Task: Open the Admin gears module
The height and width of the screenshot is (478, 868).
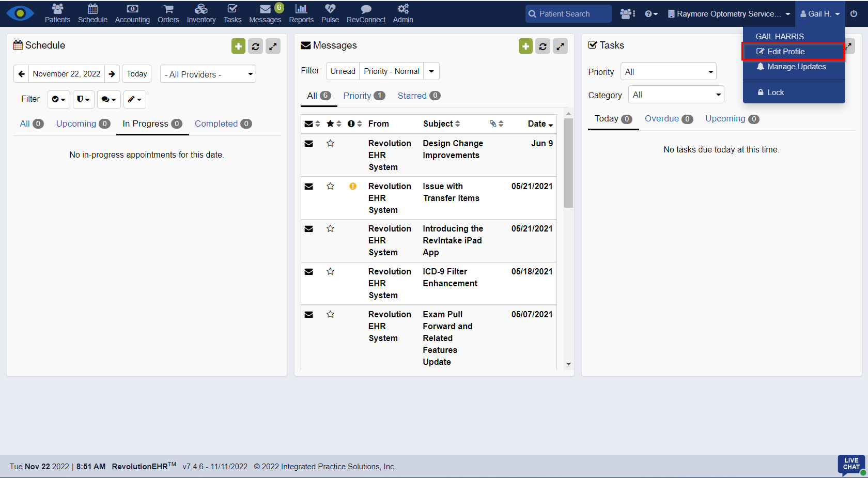Action: point(403,13)
